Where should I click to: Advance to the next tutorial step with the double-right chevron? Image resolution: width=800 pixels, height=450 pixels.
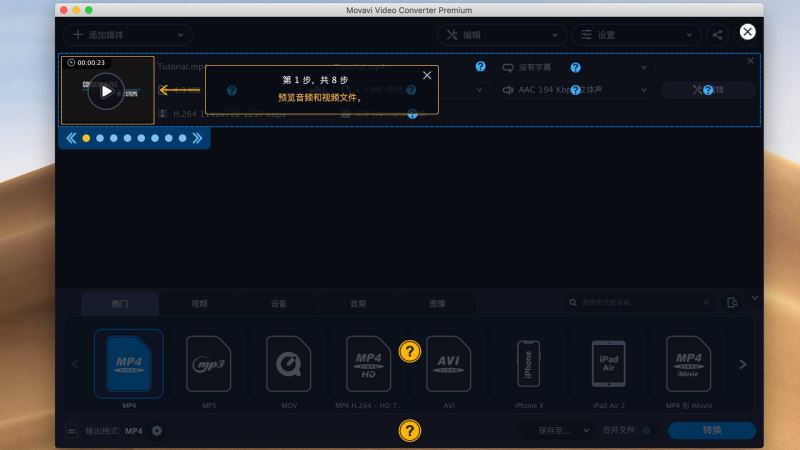tap(197, 138)
